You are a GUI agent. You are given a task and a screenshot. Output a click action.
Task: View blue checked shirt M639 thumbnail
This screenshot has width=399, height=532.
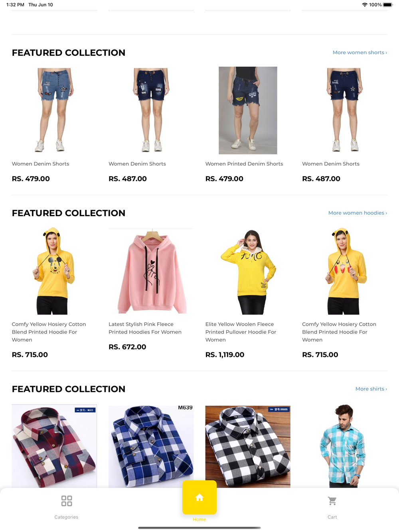151,446
